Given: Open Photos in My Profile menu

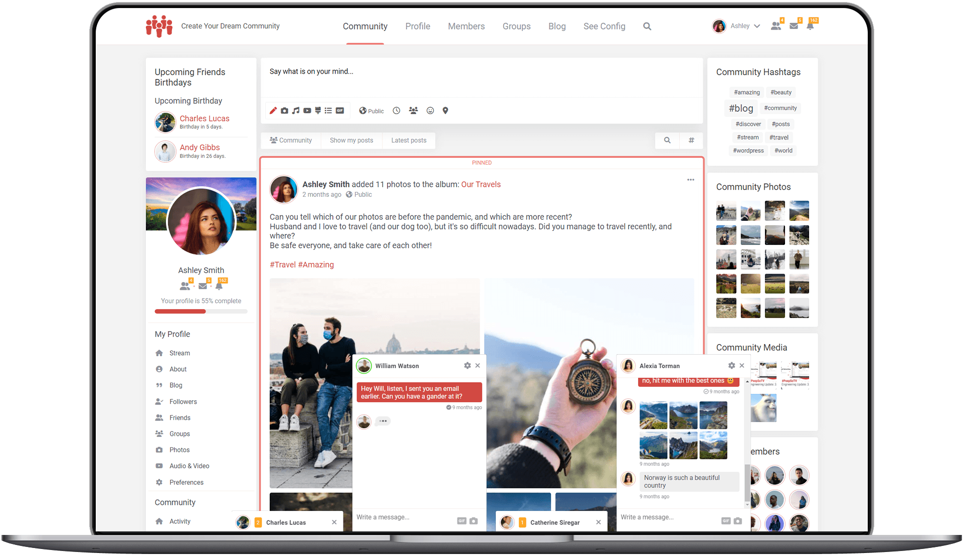Looking at the screenshot, I should coord(179,450).
